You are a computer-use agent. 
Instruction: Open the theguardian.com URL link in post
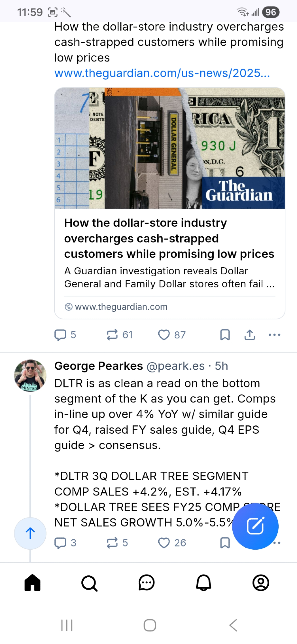click(x=162, y=73)
